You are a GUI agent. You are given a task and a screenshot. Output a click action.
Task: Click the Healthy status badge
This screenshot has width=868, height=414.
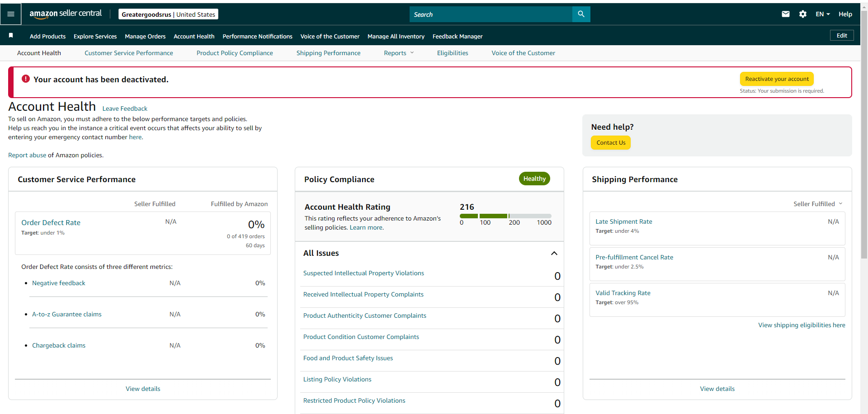point(534,179)
